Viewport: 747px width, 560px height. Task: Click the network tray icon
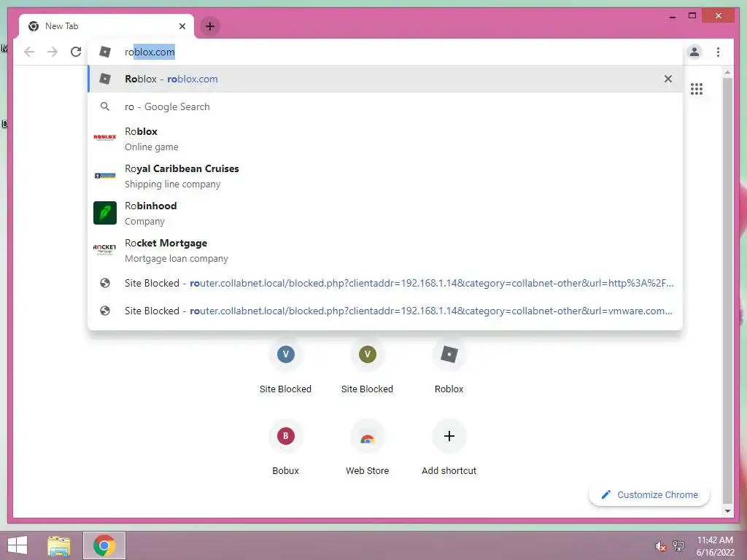pos(678,545)
